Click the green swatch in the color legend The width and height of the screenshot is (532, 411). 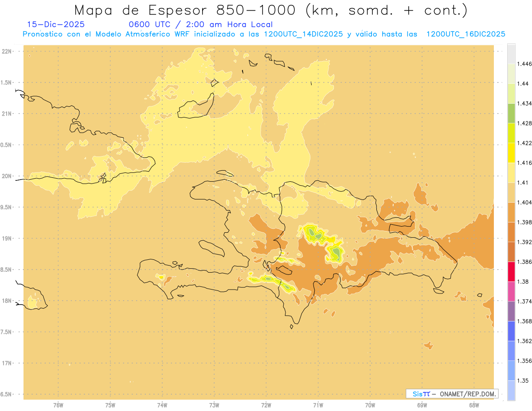point(511,113)
